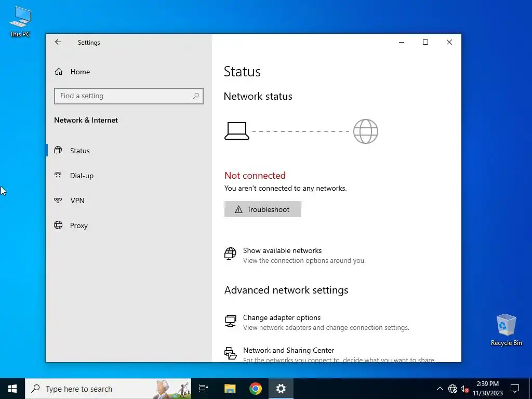532x399 pixels.
Task: Minimize the Settings window
Action: (x=402, y=42)
